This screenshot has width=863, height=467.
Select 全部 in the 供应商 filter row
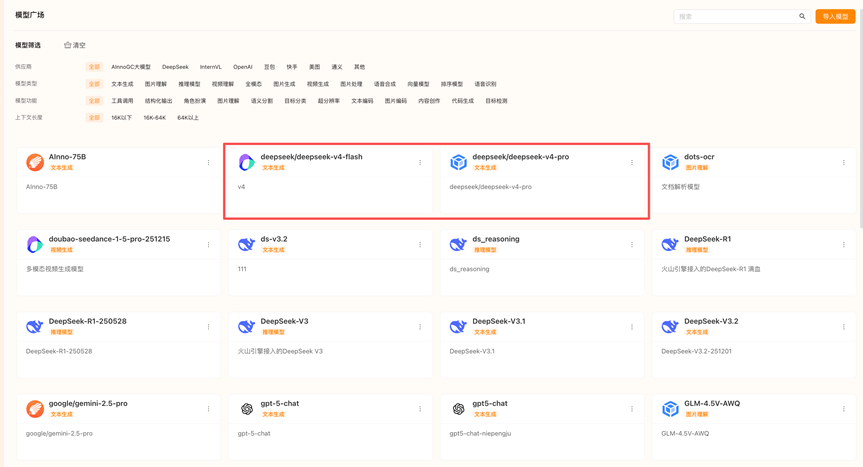(x=94, y=67)
